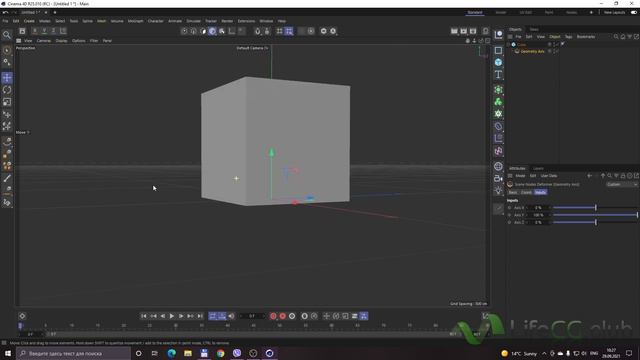640x360 pixels.
Task: Toggle the Axis Y animation circle
Action: click(509, 215)
